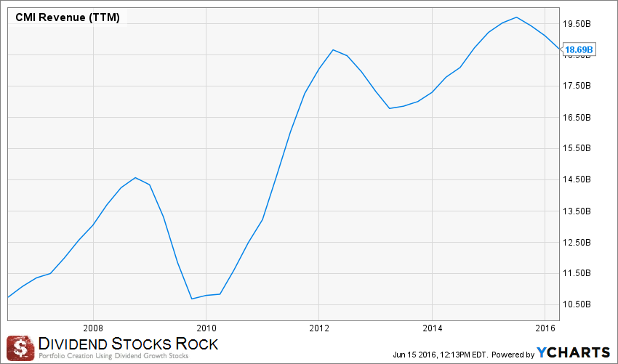Click the 2016 label on the x-axis
Image resolution: width=618 pixels, height=364 pixels.
tap(545, 327)
